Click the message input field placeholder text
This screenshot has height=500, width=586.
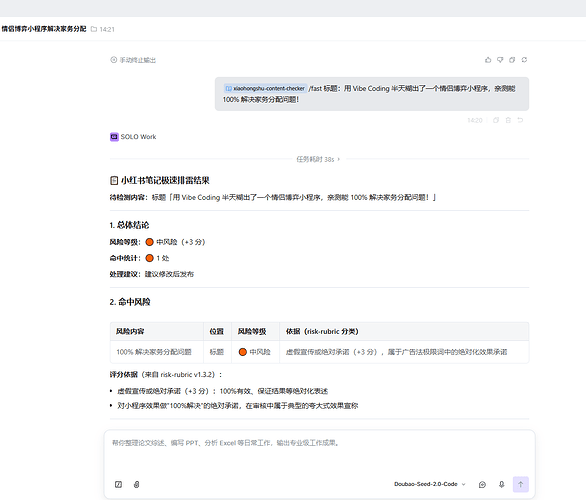pyautogui.click(x=225, y=443)
